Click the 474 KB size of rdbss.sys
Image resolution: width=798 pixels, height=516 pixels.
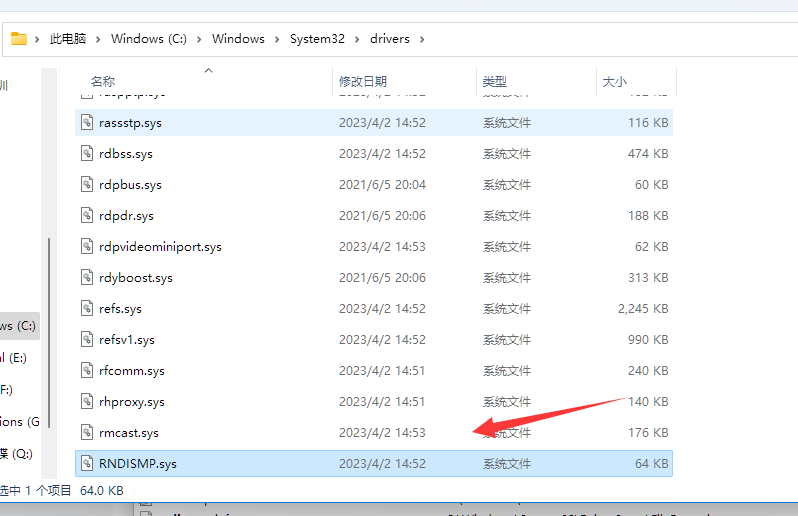coord(648,153)
